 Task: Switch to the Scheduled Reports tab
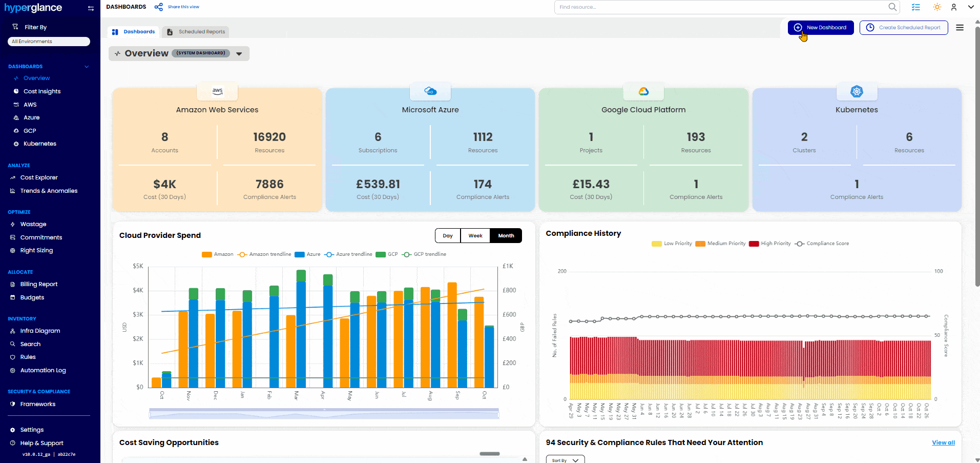coord(196,32)
